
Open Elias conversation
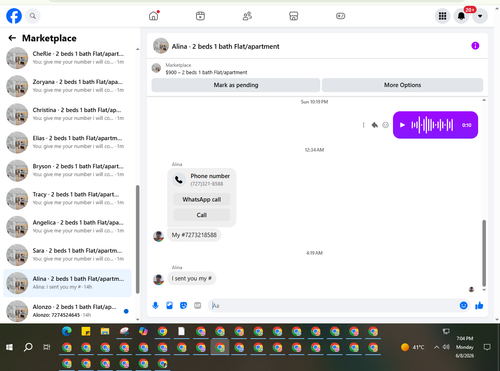[67, 142]
